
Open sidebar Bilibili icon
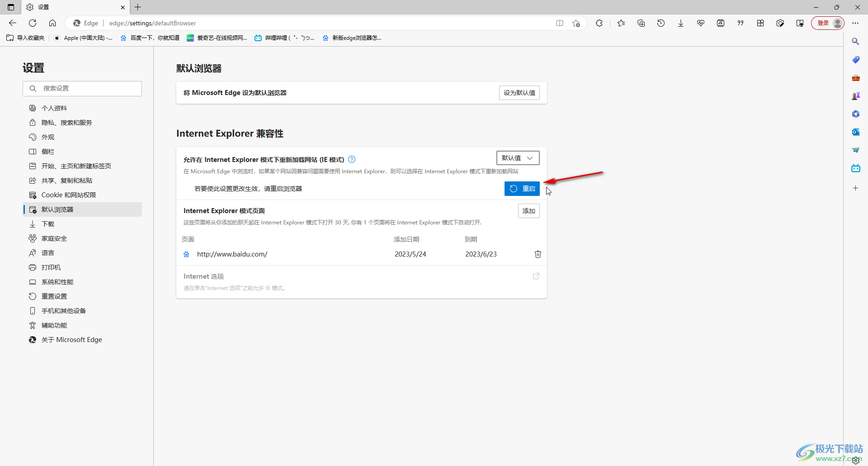click(855, 168)
